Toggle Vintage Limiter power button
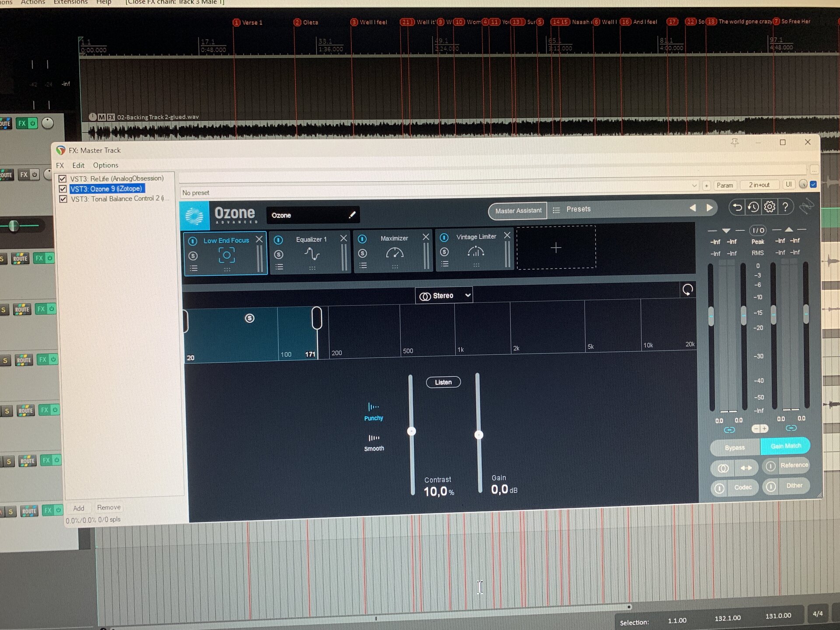 coord(444,238)
